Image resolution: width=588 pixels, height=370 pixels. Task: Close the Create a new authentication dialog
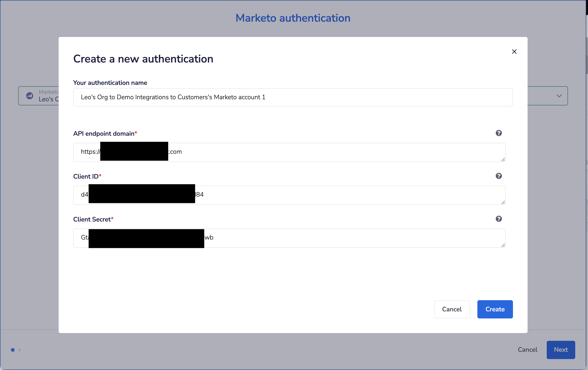[514, 52]
